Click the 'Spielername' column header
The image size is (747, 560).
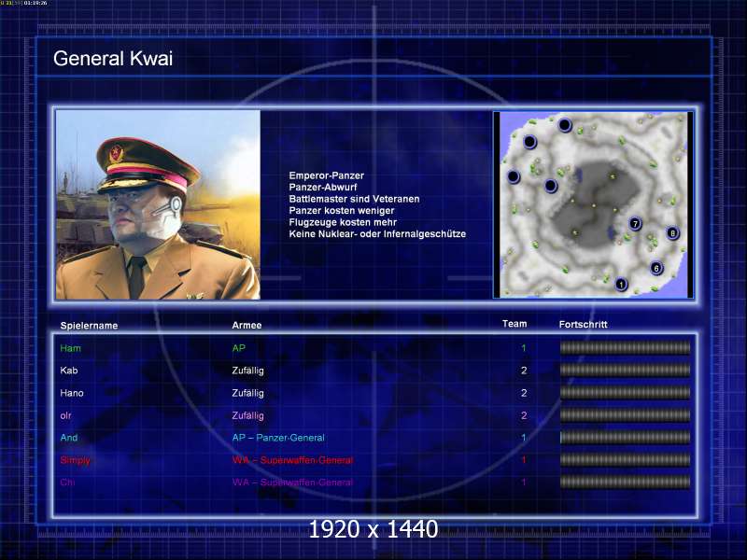point(89,326)
